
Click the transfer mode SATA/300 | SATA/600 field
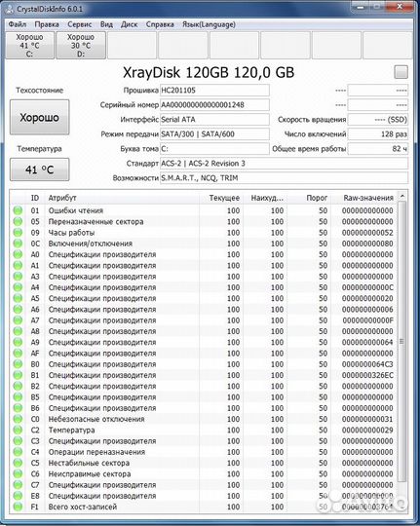click(214, 134)
